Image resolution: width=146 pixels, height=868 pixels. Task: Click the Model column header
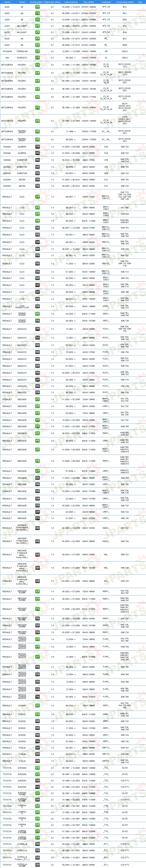(22, 2)
